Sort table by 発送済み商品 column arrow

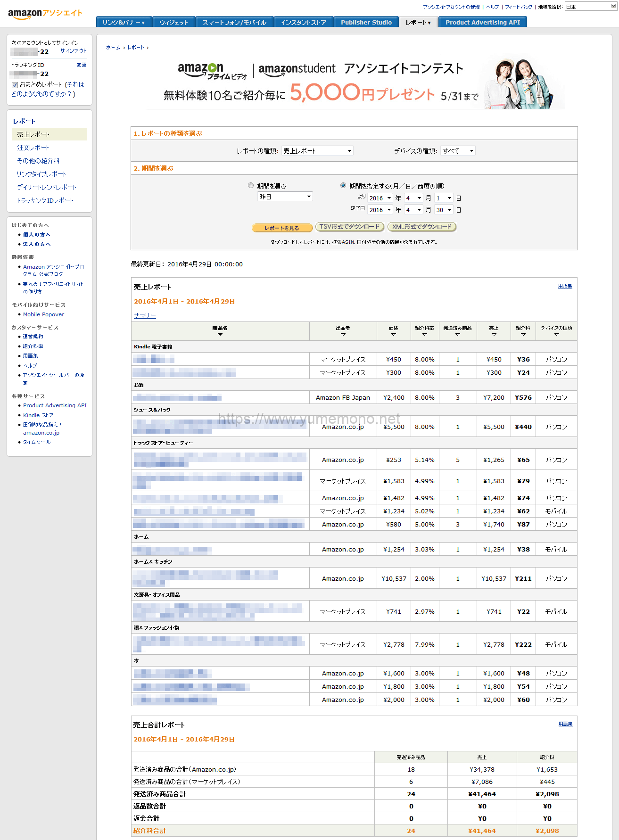click(x=457, y=335)
